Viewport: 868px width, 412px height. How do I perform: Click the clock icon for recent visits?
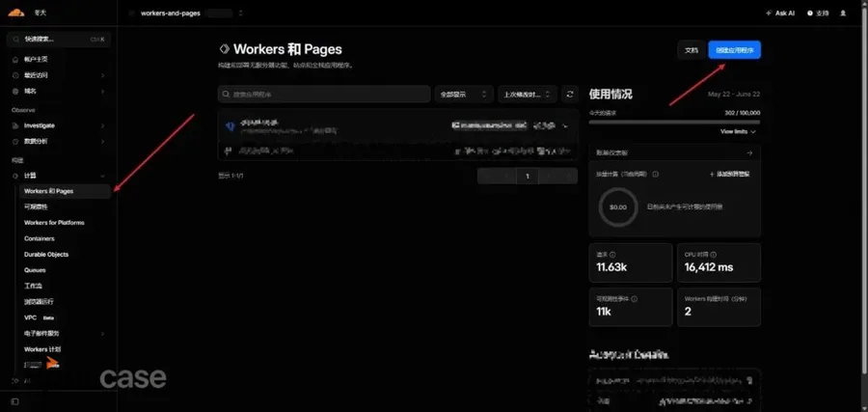point(15,75)
